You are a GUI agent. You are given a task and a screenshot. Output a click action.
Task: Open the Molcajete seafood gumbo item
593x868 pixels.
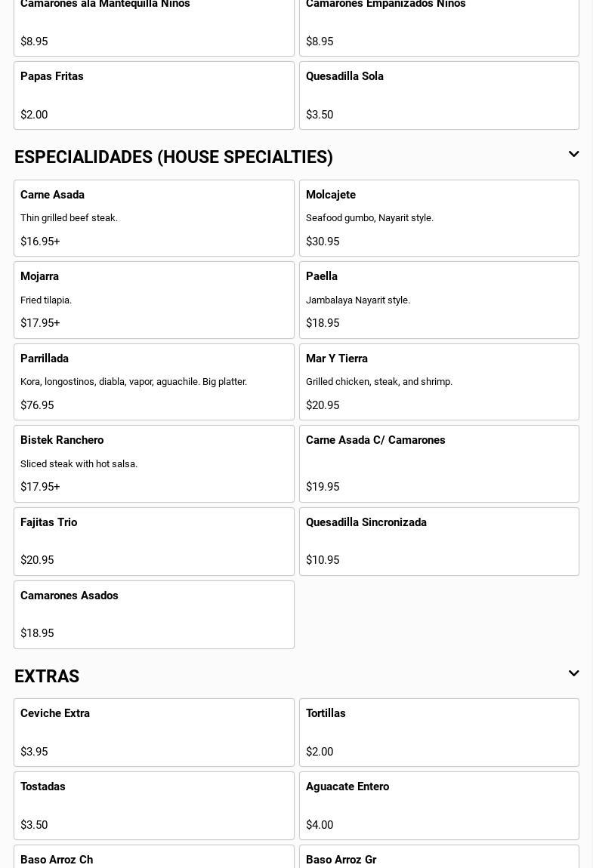[x=439, y=218]
